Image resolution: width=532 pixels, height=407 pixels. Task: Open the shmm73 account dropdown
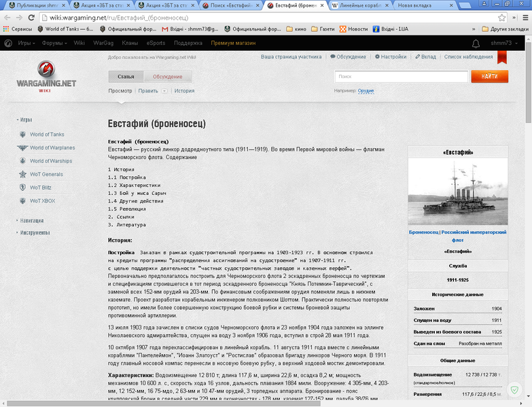504,43
